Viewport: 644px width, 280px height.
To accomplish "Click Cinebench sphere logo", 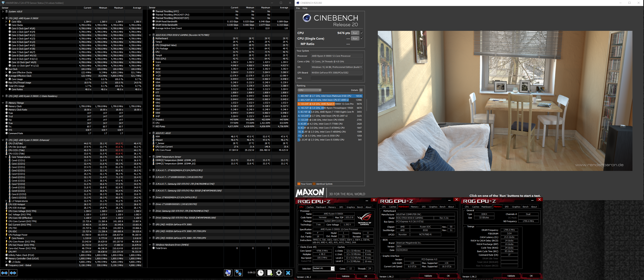I will (x=307, y=18).
